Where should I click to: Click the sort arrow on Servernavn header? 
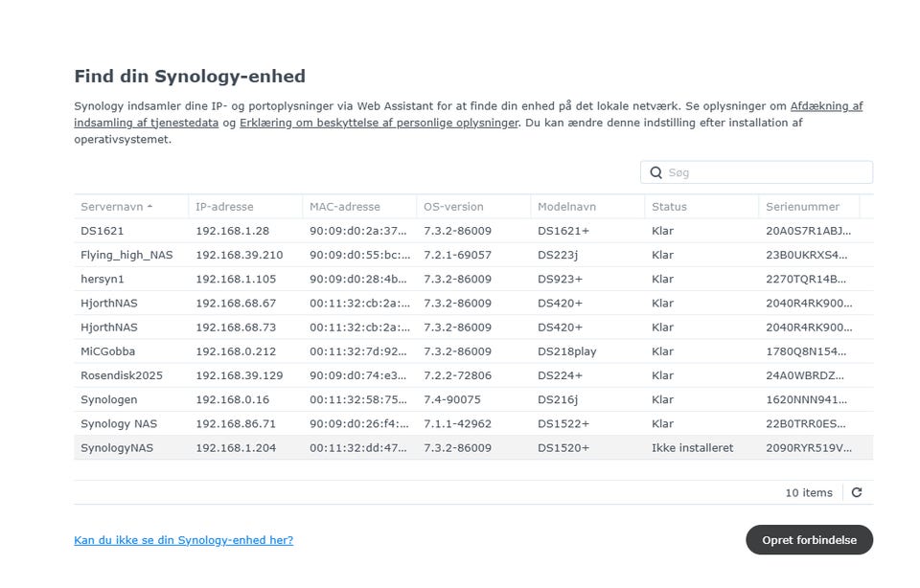point(150,206)
